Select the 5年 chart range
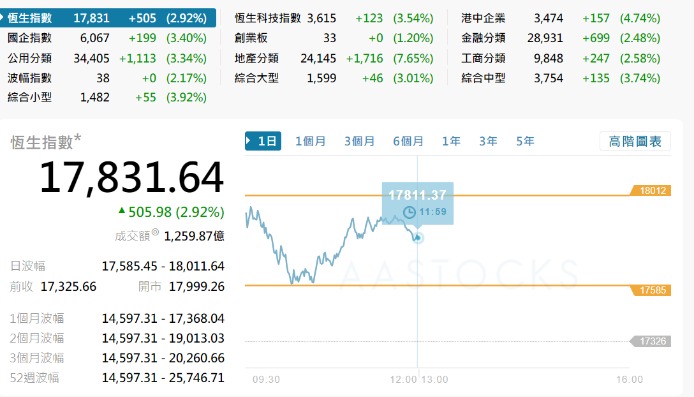The height and width of the screenshot is (397, 694). 525,141
